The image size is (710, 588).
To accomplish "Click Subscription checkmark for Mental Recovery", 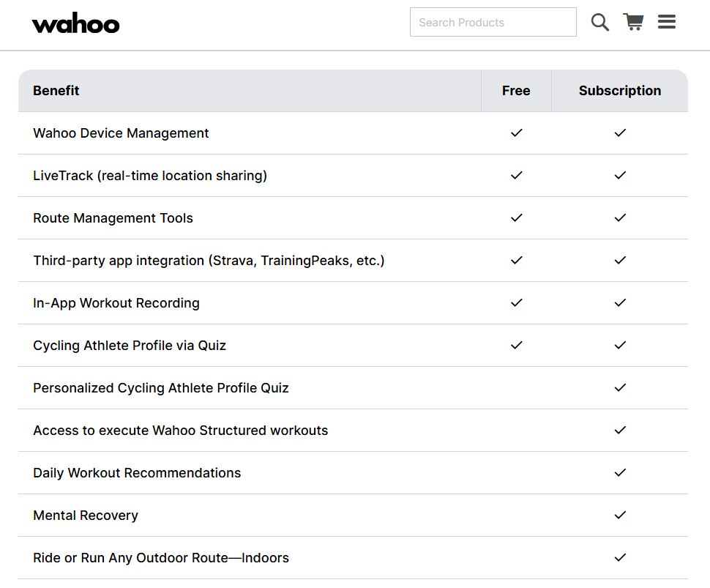I will click(621, 515).
